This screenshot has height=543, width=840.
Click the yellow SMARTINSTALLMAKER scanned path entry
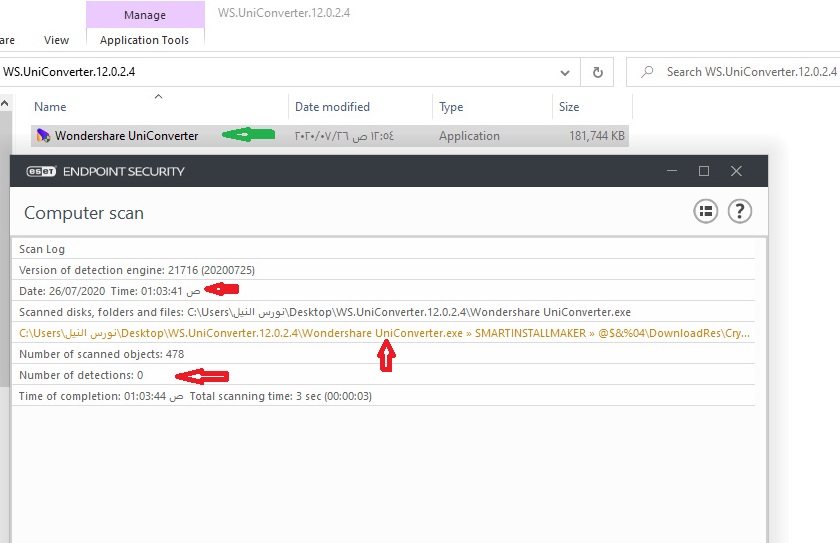(385, 333)
